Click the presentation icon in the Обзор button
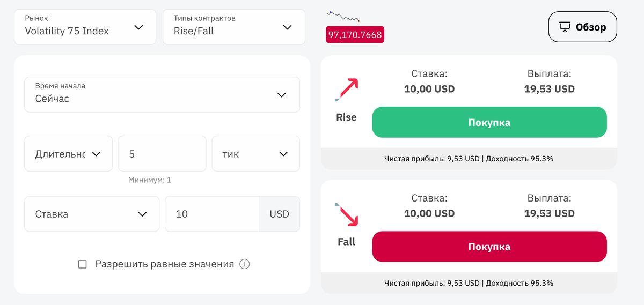The image size is (644, 305). coord(565,27)
